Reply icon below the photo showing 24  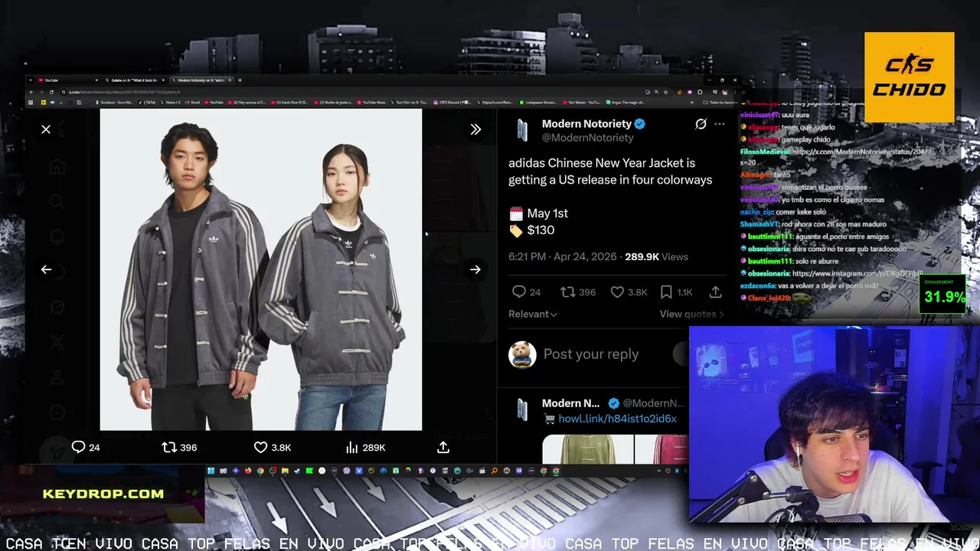(x=78, y=447)
